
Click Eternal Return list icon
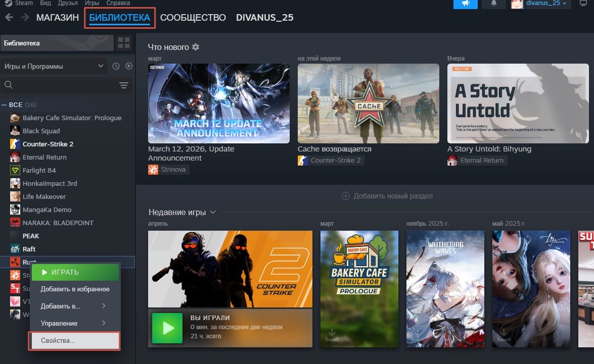pos(15,157)
